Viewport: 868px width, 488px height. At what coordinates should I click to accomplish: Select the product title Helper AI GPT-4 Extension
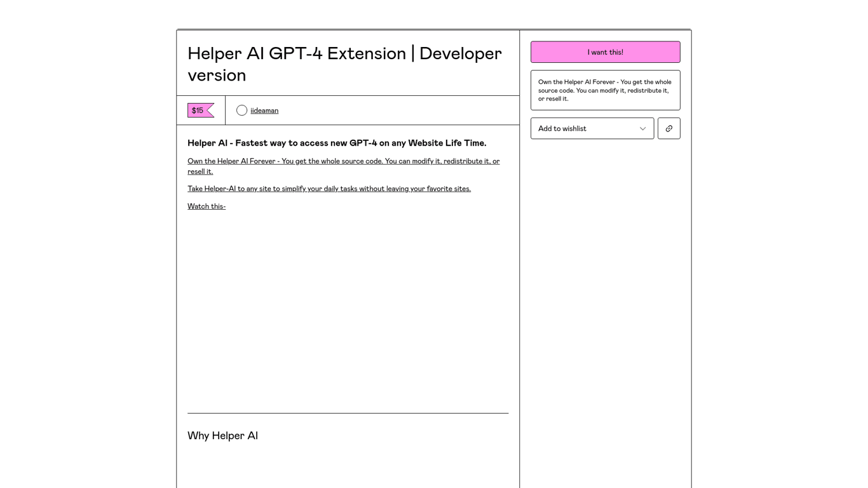click(x=344, y=64)
